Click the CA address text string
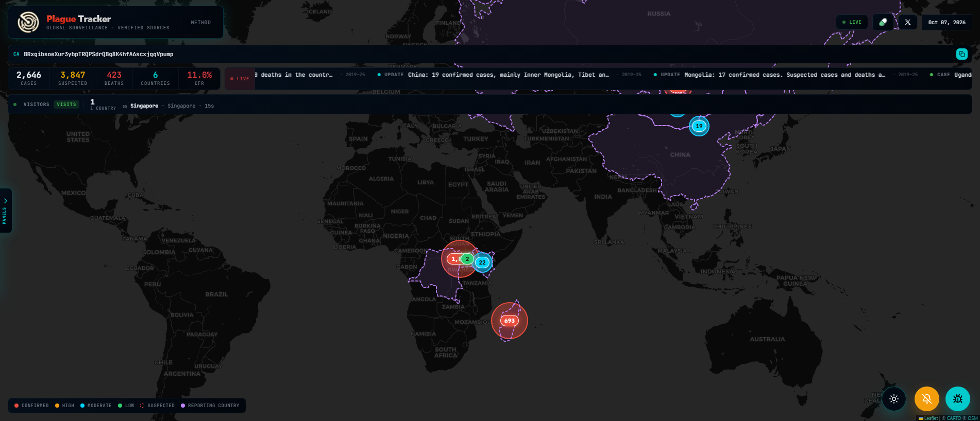 click(98, 54)
